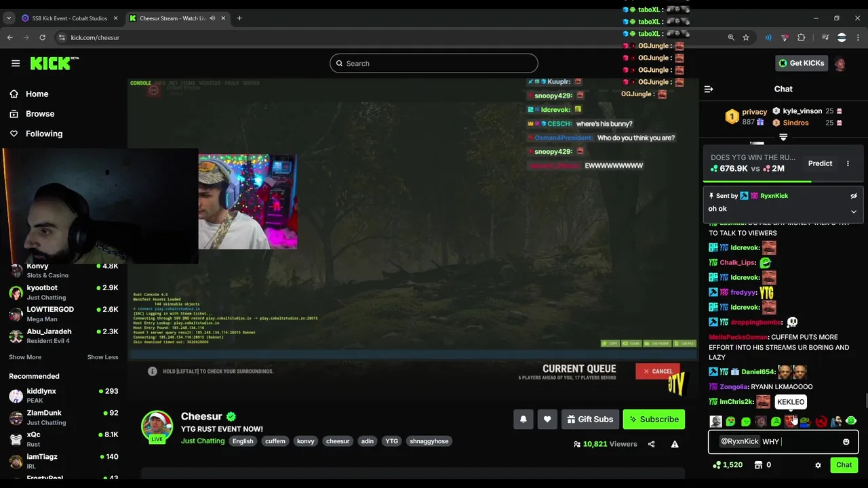Screen dimensions: 868x488
Task: Focus the chat message input
Action: pos(783,442)
